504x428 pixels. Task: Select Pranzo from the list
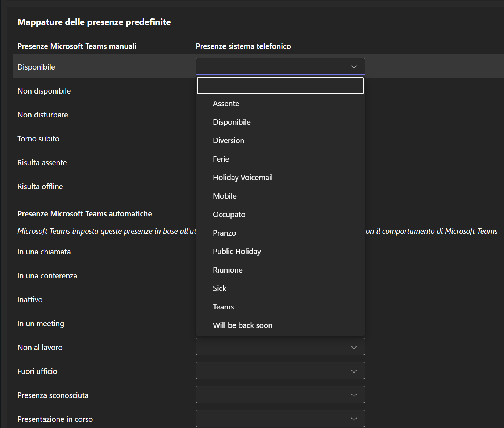(x=224, y=233)
